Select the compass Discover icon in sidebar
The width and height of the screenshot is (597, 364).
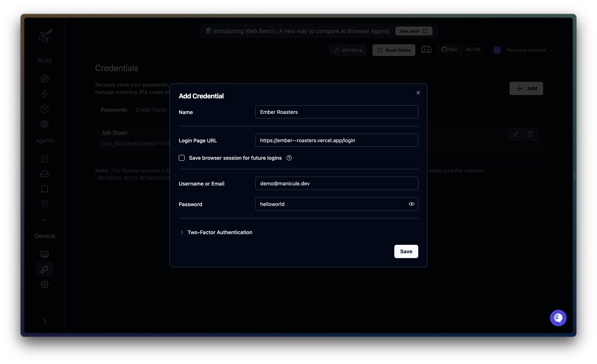45,79
